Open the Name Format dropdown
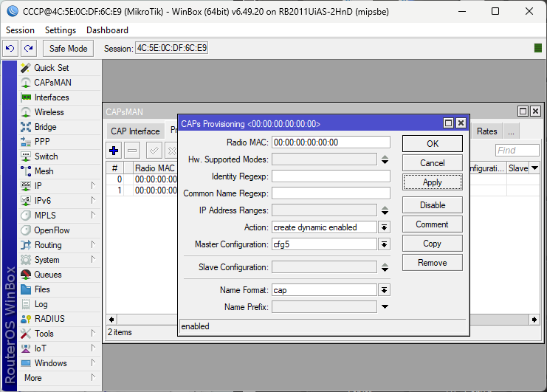The image size is (547, 392). [384, 290]
